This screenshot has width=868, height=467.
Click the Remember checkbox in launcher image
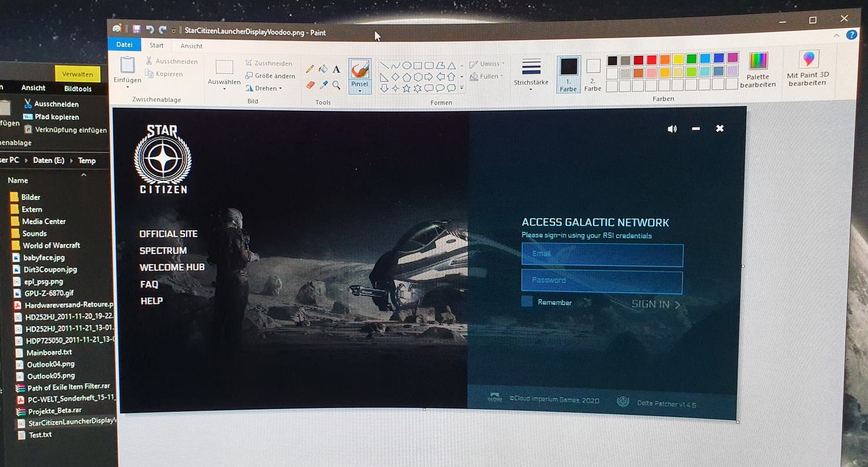click(x=527, y=302)
